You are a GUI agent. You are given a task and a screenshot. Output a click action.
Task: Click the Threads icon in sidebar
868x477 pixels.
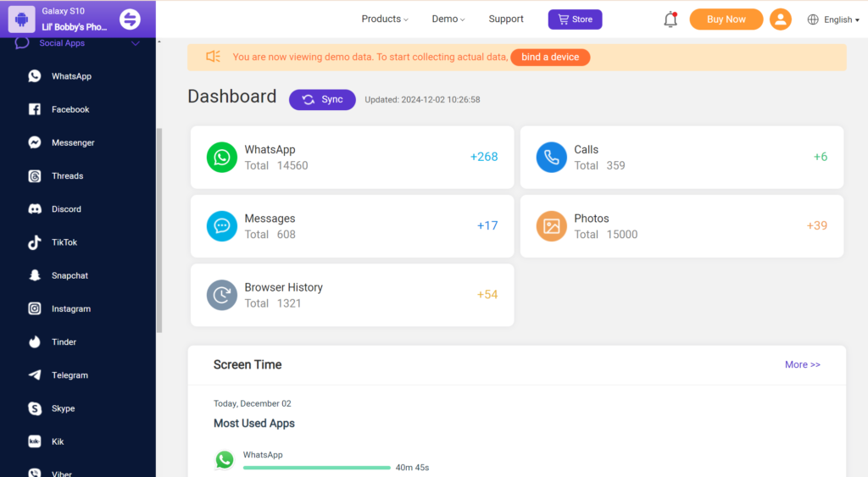(34, 176)
